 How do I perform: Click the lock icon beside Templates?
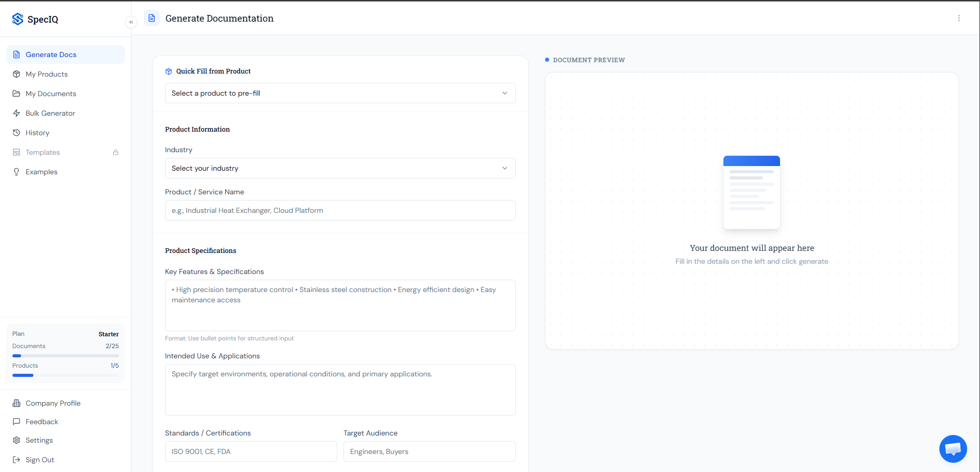(116, 152)
